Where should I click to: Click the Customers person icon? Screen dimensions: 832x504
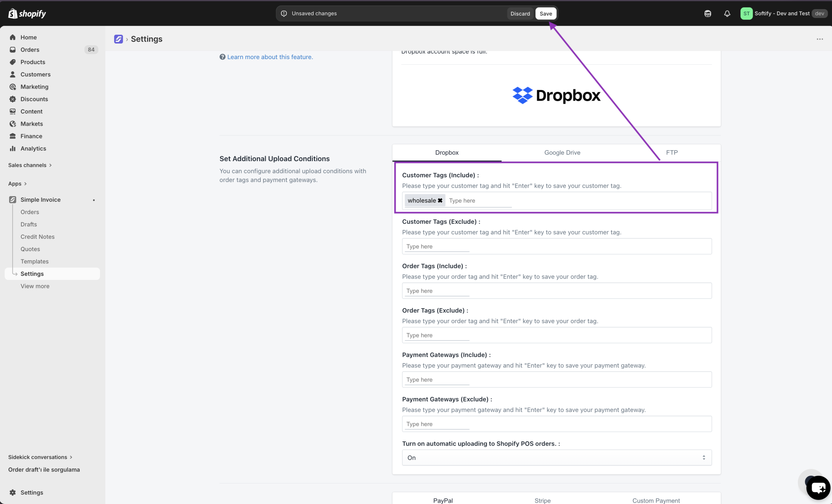click(x=13, y=74)
